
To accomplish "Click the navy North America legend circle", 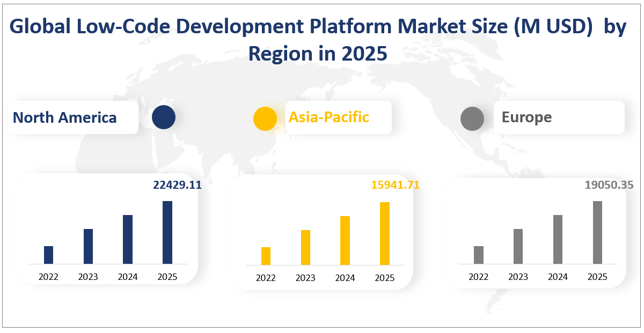I will [163, 117].
